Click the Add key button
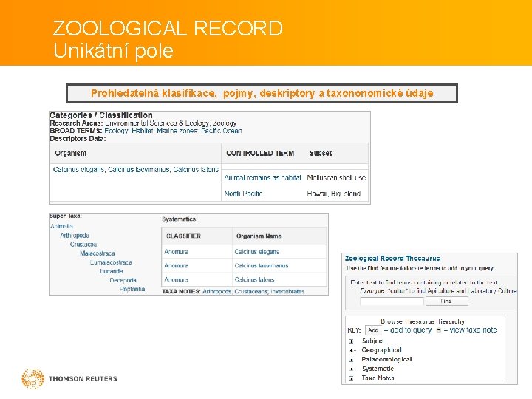This screenshot has height=399, width=532. pyautogui.click(x=373, y=330)
